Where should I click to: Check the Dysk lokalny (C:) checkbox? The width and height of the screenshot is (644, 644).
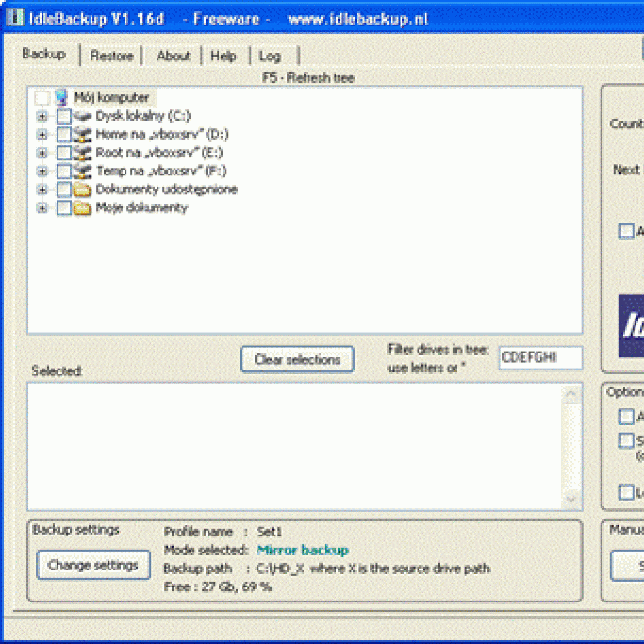point(64,116)
